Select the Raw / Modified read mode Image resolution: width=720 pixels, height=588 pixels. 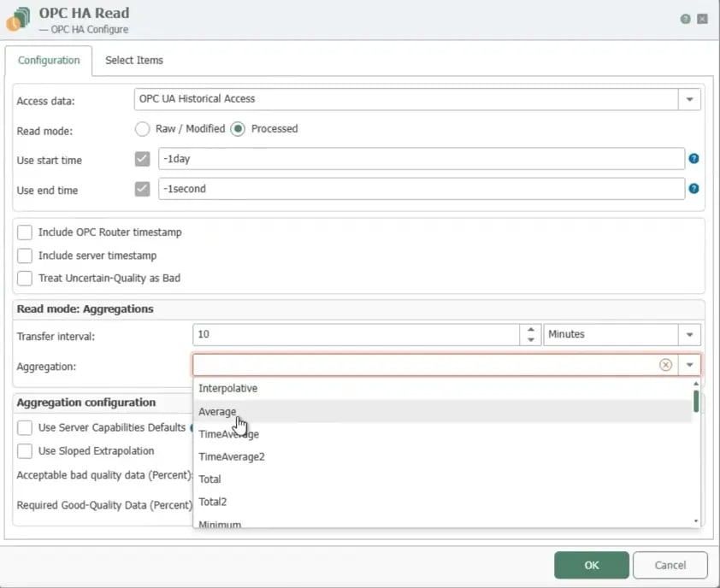[143, 129]
